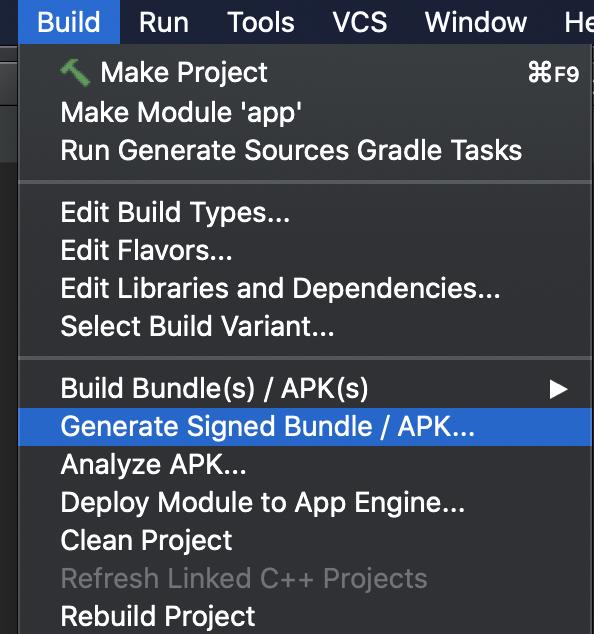
Task: Select Make Project
Action: [305, 73]
